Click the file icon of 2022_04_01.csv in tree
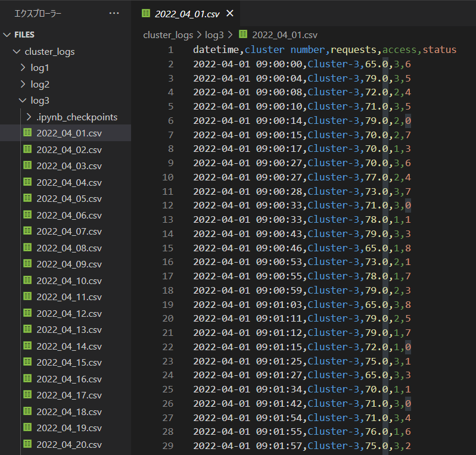Viewport: 476px width, 455px height. tap(27, 133)
